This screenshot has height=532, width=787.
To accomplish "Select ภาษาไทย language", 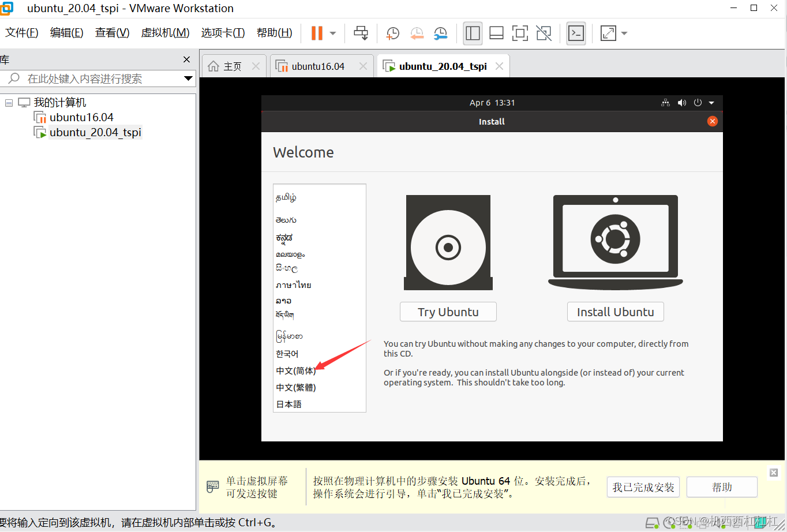I will (294, 285).
